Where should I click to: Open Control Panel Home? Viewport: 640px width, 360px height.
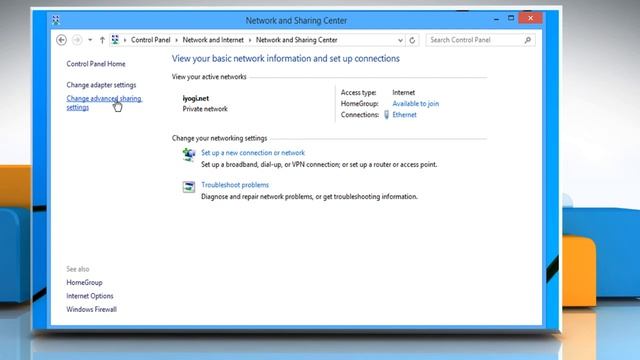pos(96,64)
